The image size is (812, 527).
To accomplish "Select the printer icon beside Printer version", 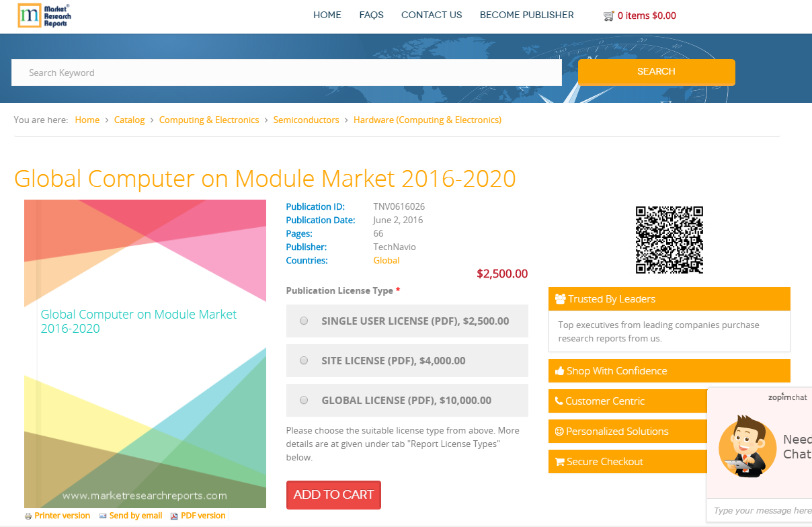I will click(x=28, y=516).
